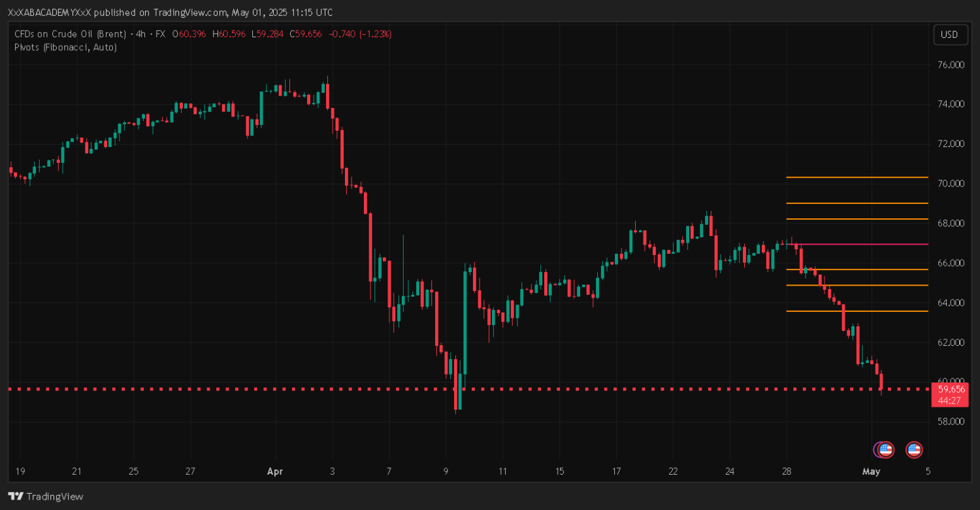Screen dimensions: 980x510
Task: Click the first US flag economic event icon
Action: click(885, 449)
